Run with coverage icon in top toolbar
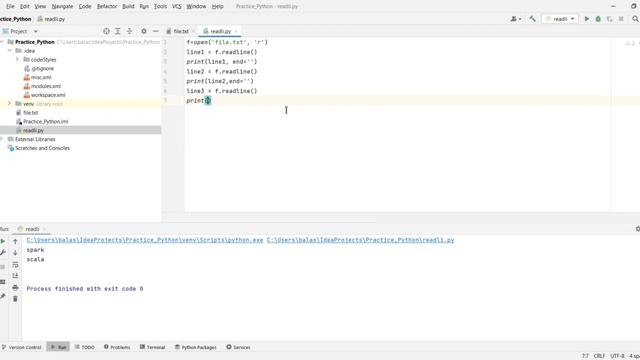The width and height of the screenshot is (640, 360). tap(609, 19)
